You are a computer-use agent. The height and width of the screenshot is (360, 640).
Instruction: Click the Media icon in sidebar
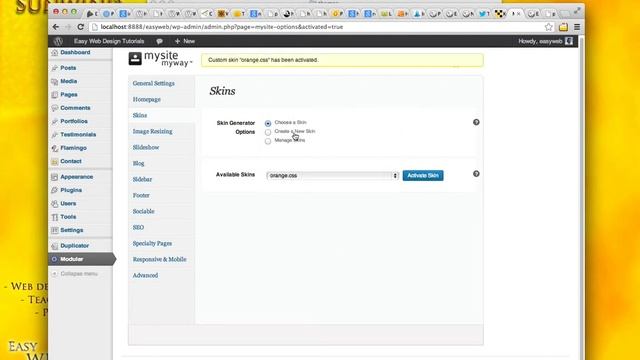coord(55,82)
